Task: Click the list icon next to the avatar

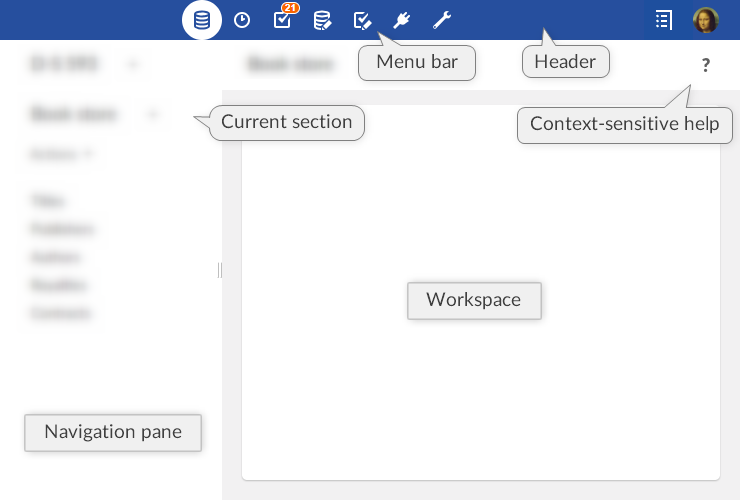Action: click(x=664, y=20)
